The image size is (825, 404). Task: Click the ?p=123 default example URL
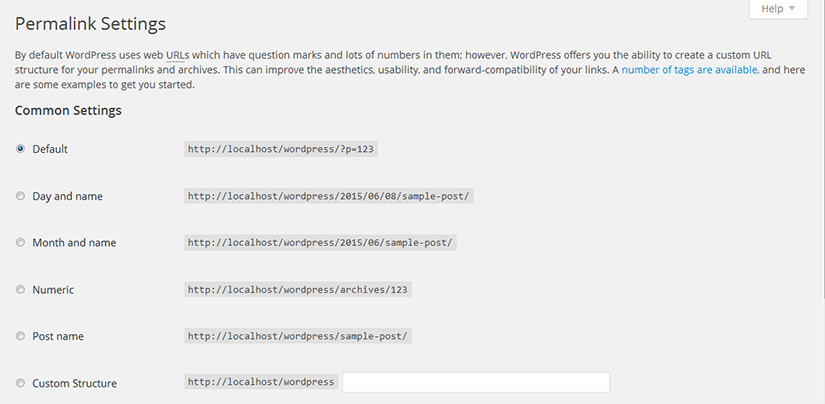(281, 149)
